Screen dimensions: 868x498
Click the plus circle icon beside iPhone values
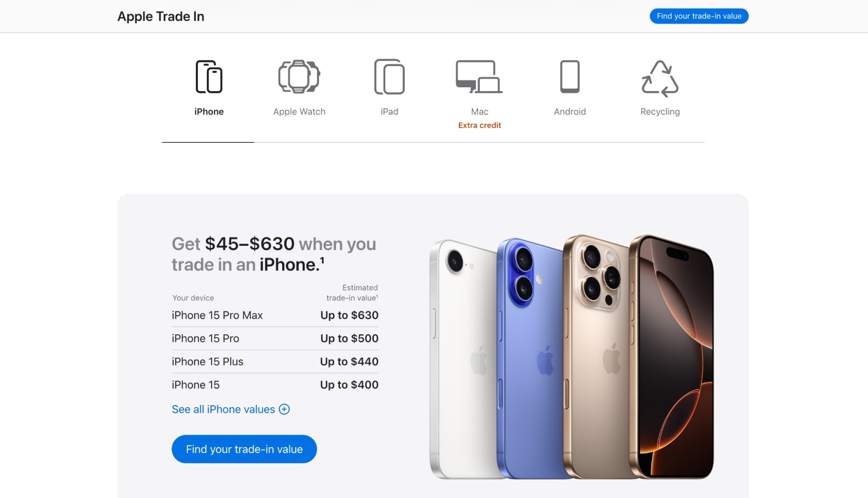[x=284, y=409]
